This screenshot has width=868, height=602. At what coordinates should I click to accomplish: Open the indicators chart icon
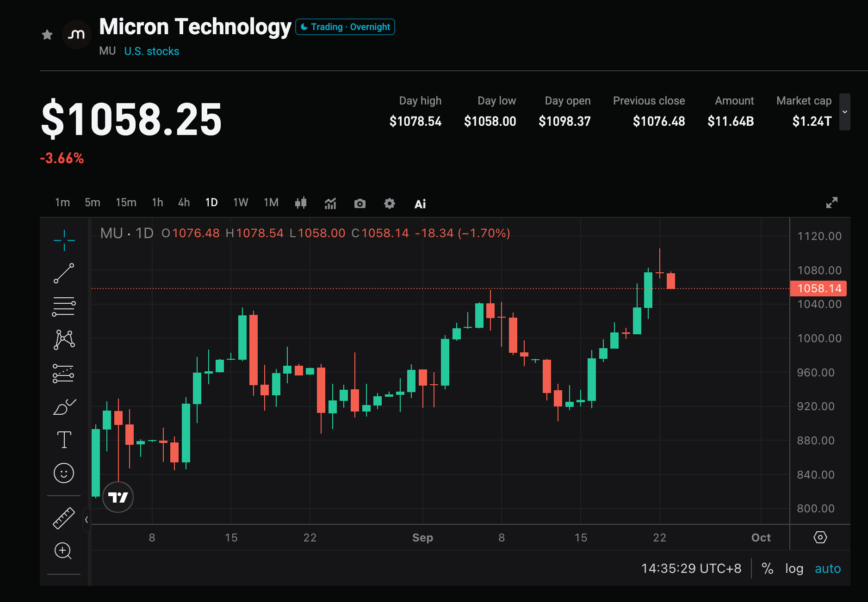[x=330, y=203]
